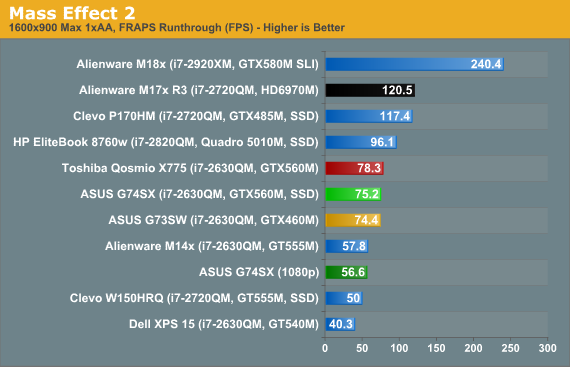The image size is (570, 367).
Task: Click the 300 axis tick label
Action: tap(547, 348)
